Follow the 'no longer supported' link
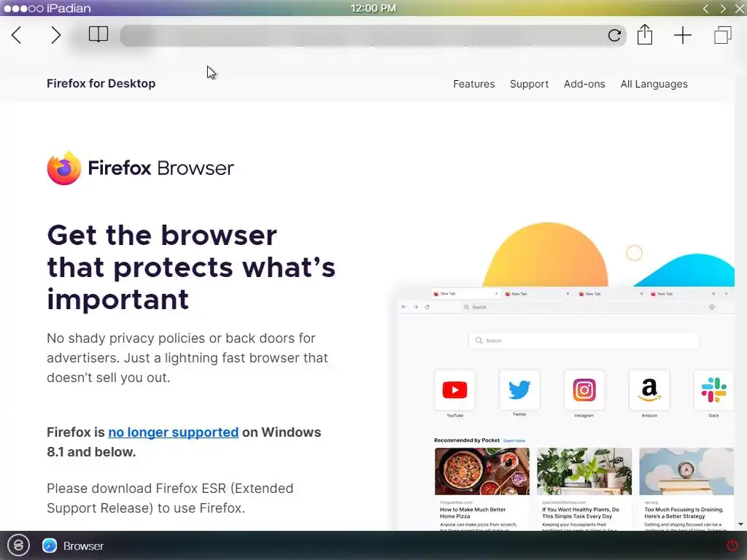The image size is (747, 560). coord(173,432)
